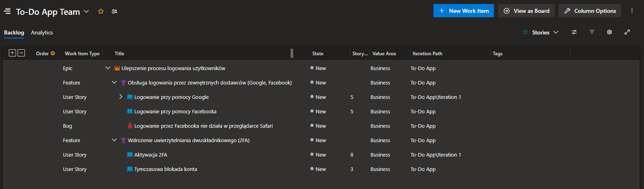Click the Bug work item type cell
Image resolution: width=644 pixels, height=189 pixels.
pos(67,126)
